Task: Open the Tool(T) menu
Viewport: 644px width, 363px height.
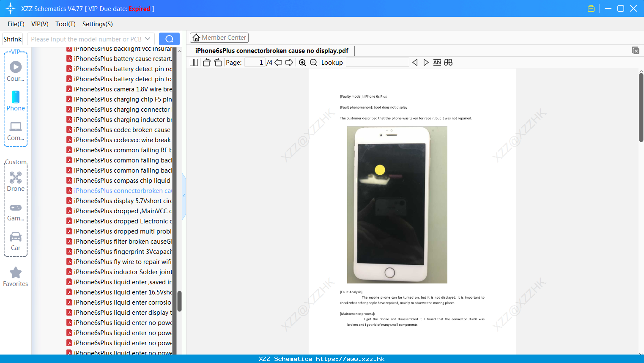Action: [66, 24]
